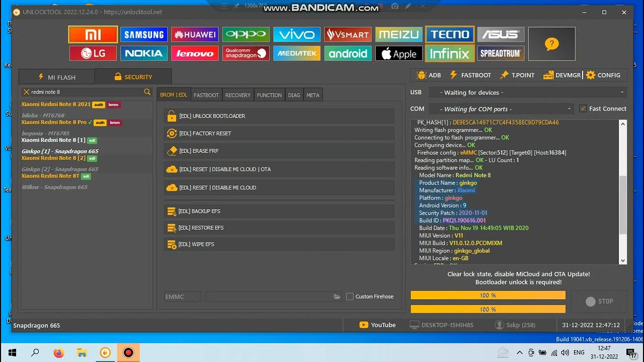Enable the Custom Firehose checkbox
The height and width of the screenshot is (362, 644).
pyautogui.click(x=350, y=297)
